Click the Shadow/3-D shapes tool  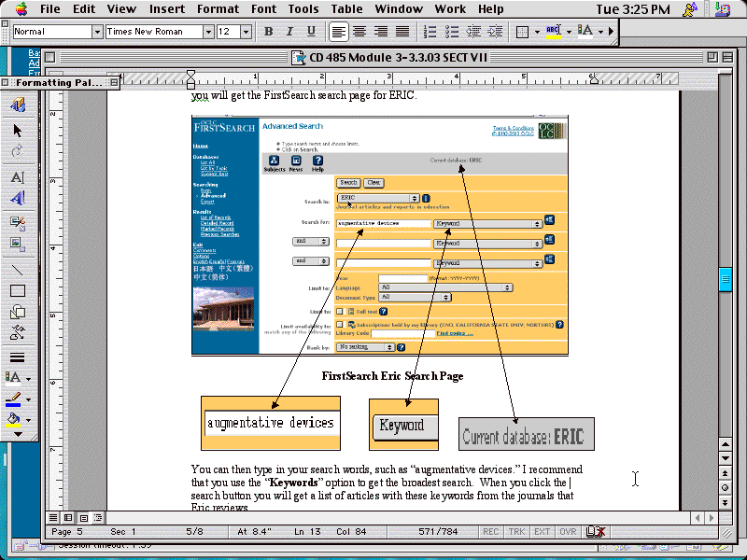point(18,312)
